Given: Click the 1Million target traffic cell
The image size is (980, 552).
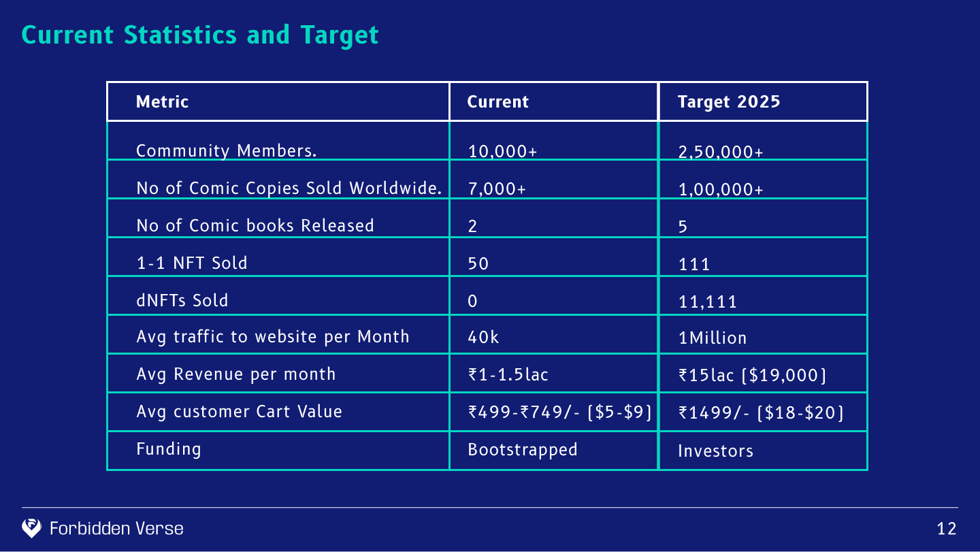Looking at the screenshot, I should click(x=713, y=338).
